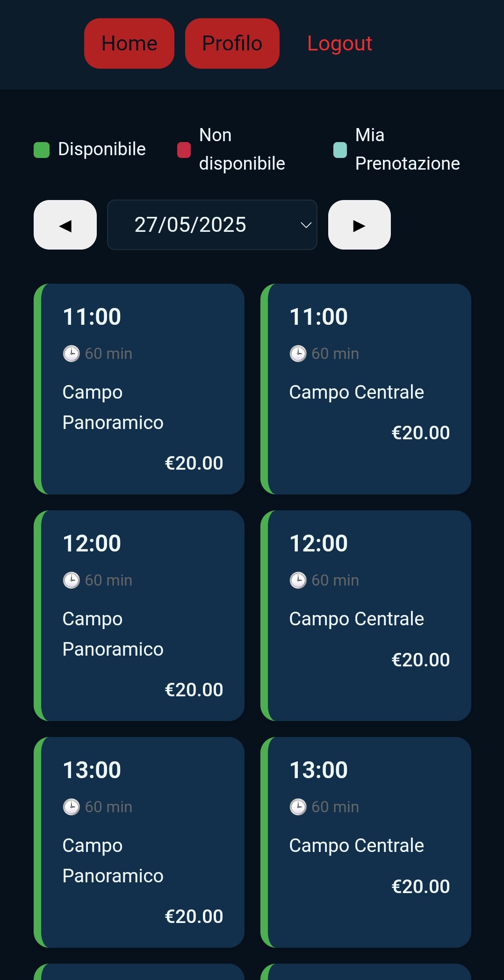Click green Disponibile legend swatch
Screen dimensions: 504x980
tap(42, 150)
